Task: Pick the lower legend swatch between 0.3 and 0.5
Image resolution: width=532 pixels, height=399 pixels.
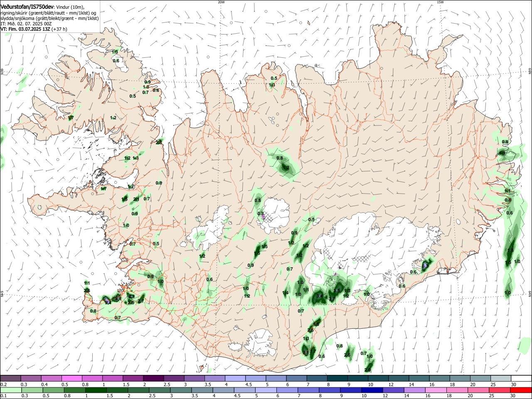Action: 32,390
